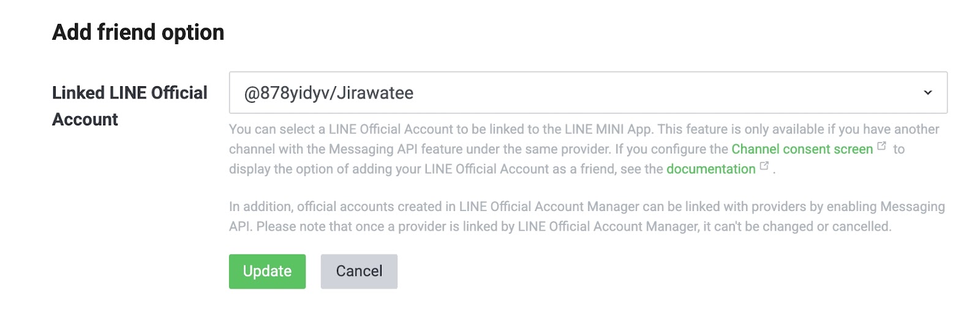The width and height of the screenshot is (980, 326).
Task: Click the Add friend option heading
Action: coord(138,32)
